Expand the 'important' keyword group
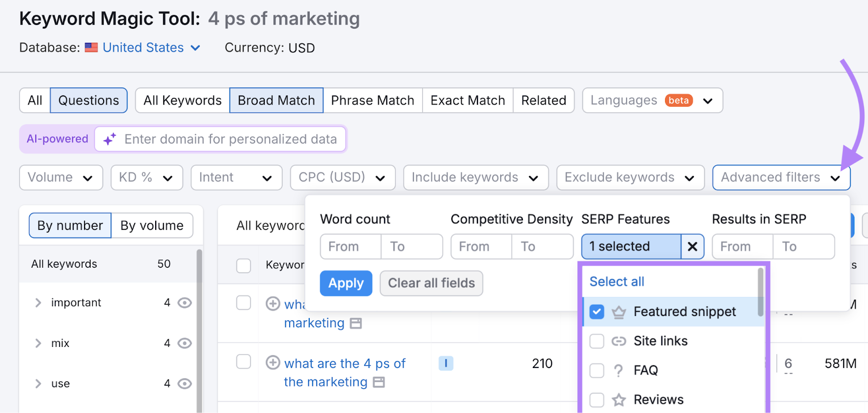The image size is (868, 413). click(38, 302)
